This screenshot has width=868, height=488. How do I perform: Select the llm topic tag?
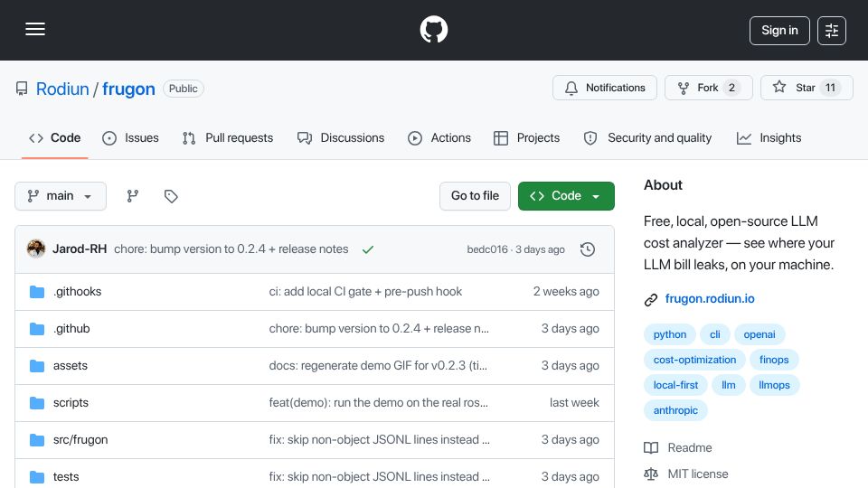pyautogui.click(x=729, y=385)
